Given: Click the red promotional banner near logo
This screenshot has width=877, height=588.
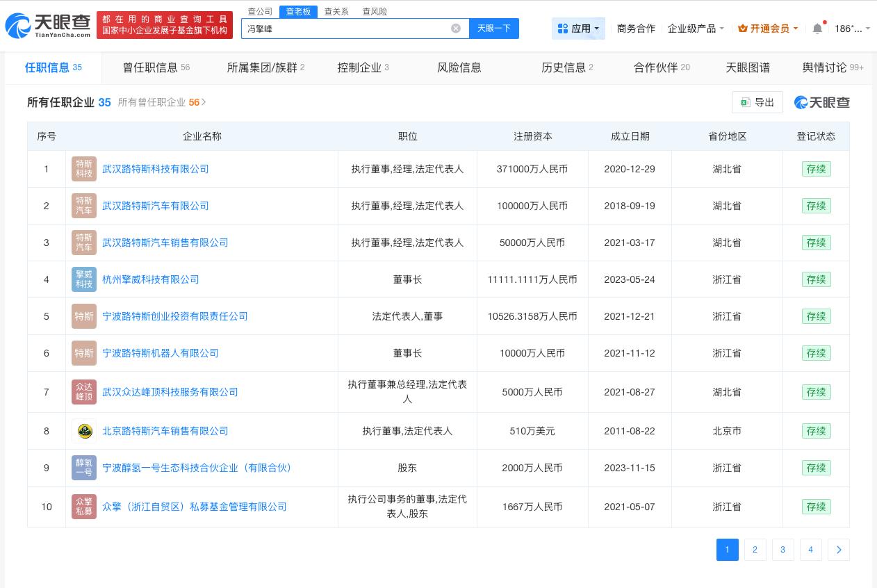Looking at the screenshot, I should (x=165, y=25).
